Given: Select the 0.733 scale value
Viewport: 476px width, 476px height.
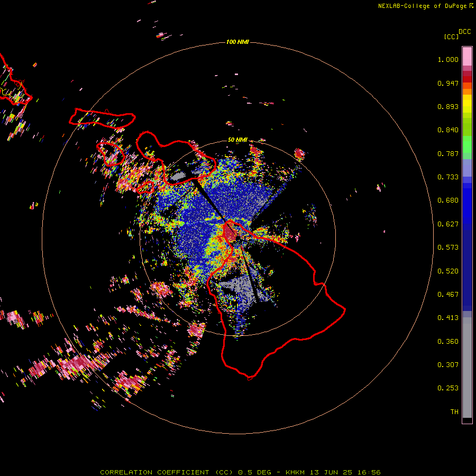Looking at the screenshot, I should coord(448,177).
